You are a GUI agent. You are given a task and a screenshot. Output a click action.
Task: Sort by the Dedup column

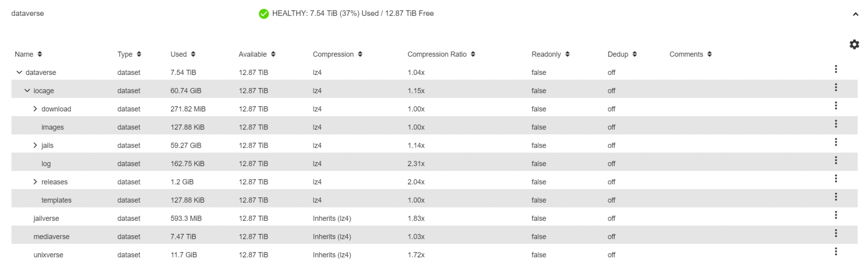pyautogui.click(x=622, y=54)
